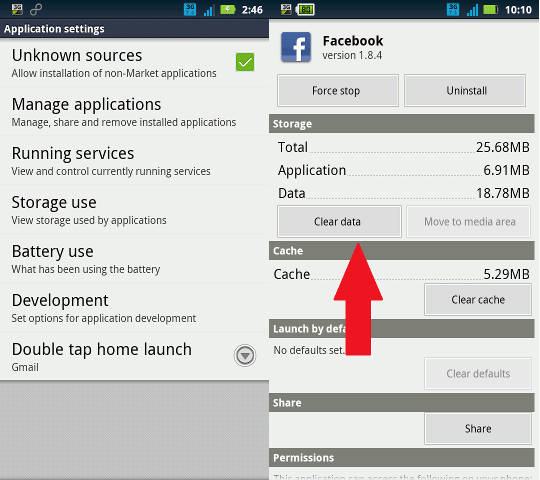Tap link icon in left status bar
The width and height of the screenshot is (540, 480).
click(36, 10)
